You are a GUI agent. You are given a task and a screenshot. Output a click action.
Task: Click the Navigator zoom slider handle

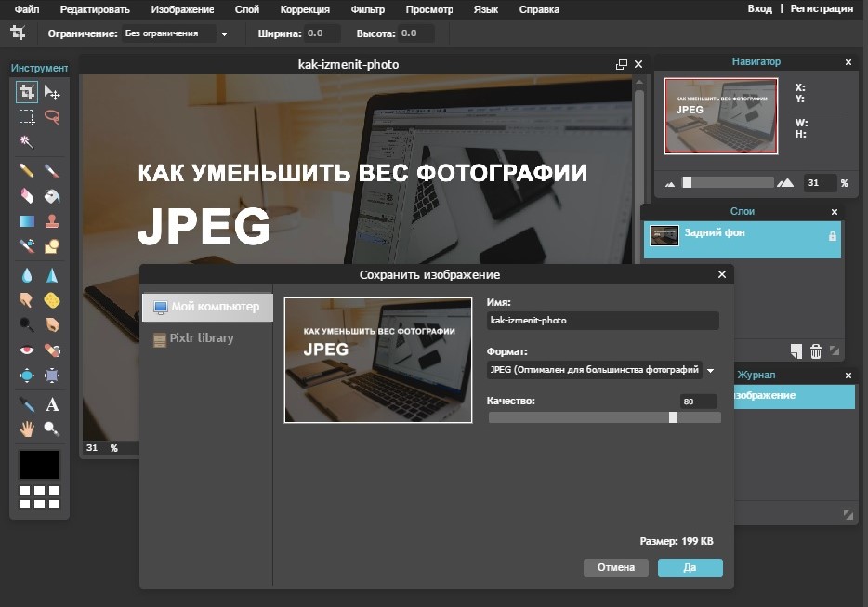pos(687,182)
